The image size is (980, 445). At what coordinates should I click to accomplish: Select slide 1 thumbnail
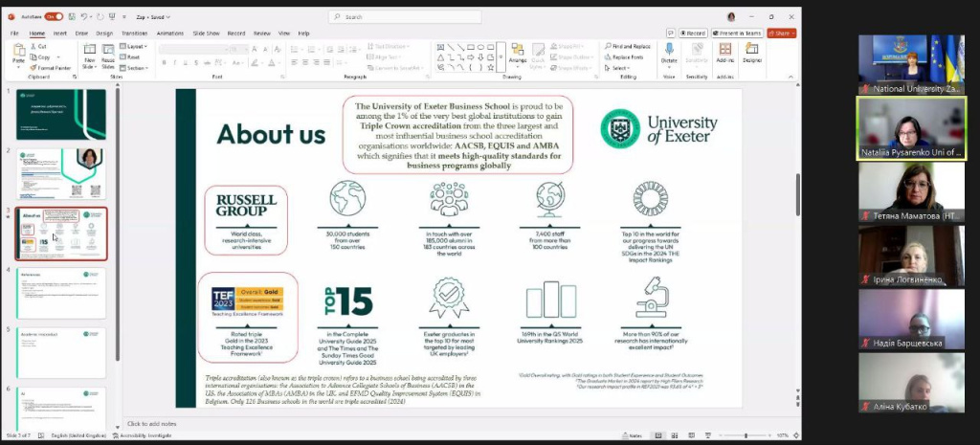61,115
